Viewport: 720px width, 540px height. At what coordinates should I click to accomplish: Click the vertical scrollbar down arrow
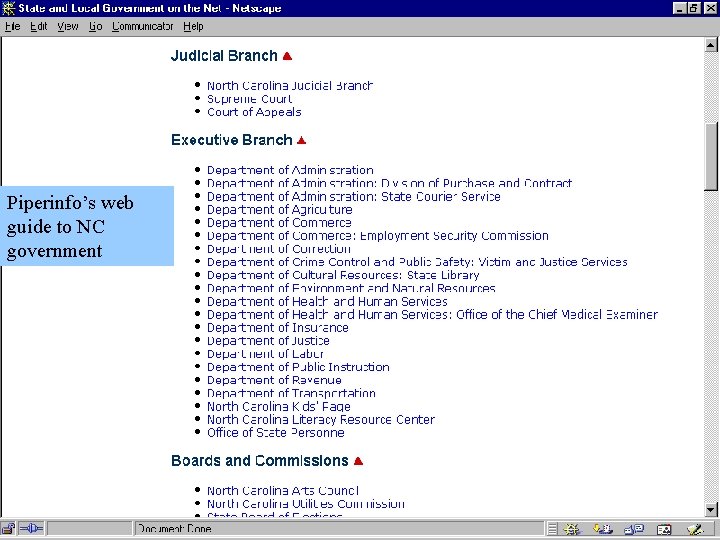pyautogui.click(x=711, y=509)
